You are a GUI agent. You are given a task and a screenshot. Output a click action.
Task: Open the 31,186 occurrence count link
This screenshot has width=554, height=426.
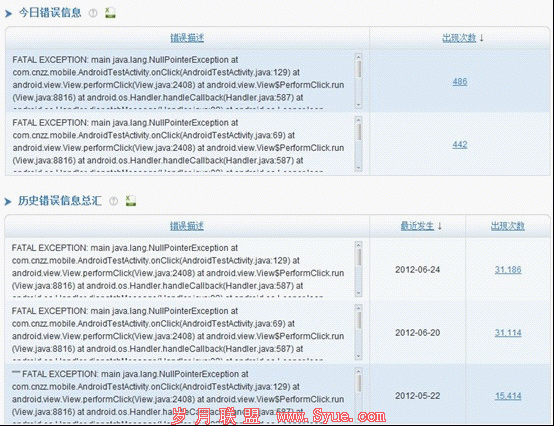pyautogui.click(x=508, y=270)
